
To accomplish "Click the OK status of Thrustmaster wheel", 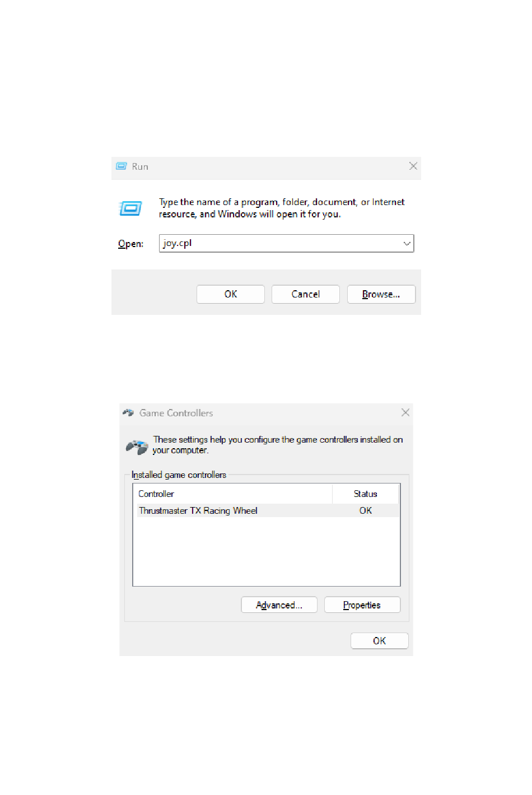I will (x=366, y=510).
